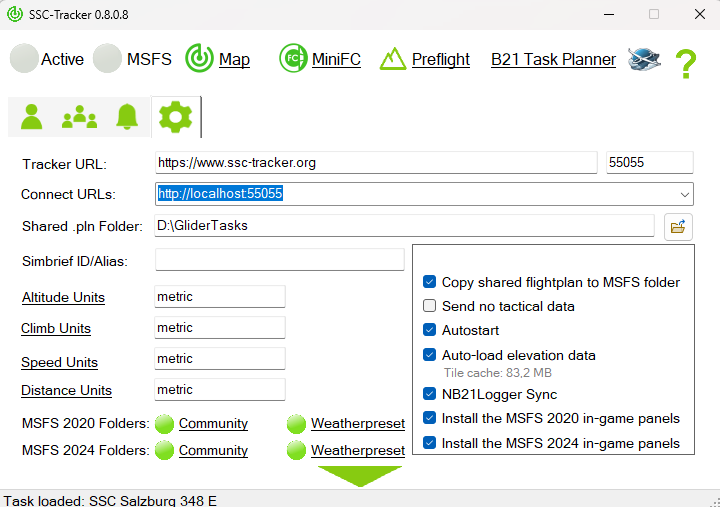
Task: Click the Tracker URL text field
Action: click(x=376, y=163)
